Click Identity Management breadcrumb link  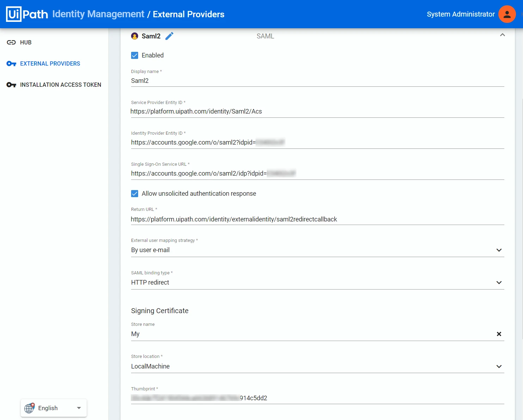pyautogui.click(x=98, y=14)
